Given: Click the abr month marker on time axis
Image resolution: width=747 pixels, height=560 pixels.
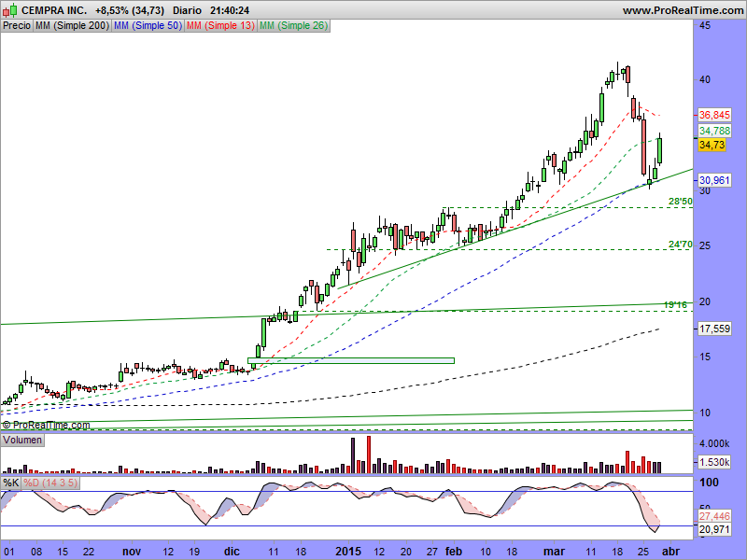Looking at the screenshot, I should 670,552.
